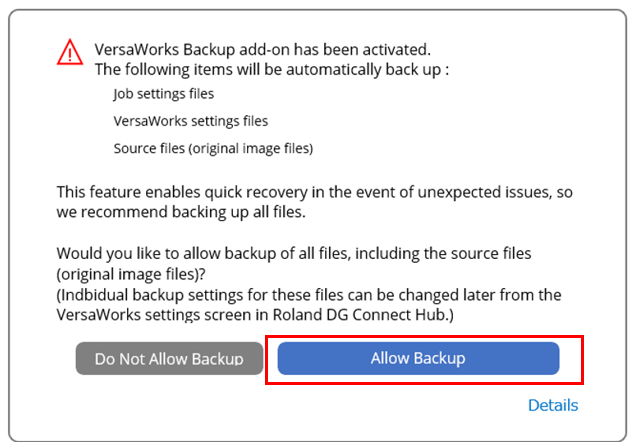Select the "Job settings files" item
Viewport: 633px width, 442px height.
pyautogui.click(x=164, y=94)
